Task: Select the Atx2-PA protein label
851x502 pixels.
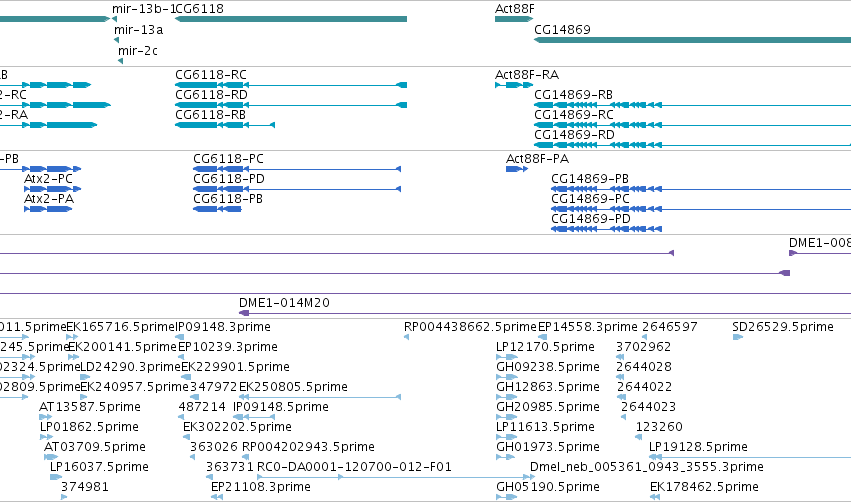Action: 49,199
